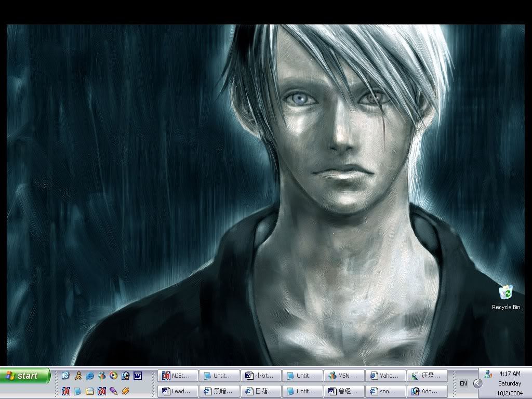This screenshot has width=532, height=399.
Task: Switch to 小bt... Word taskbar window
Action: tap(261, 376)
